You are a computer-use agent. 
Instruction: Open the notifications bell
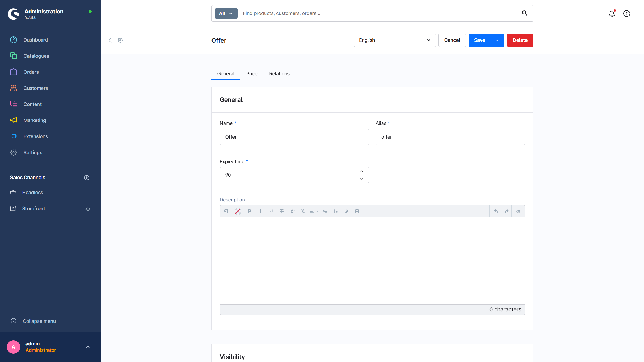coord(612,14)
